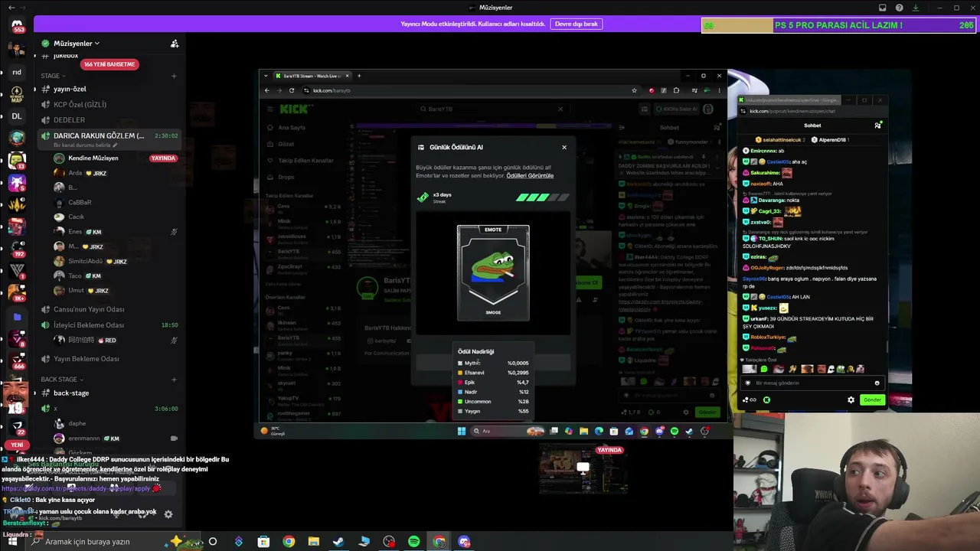This screenshot has width=980, height=551.
Task: Click the daddy roleplay apply link in overlay chat
Action: coord(76,488)
